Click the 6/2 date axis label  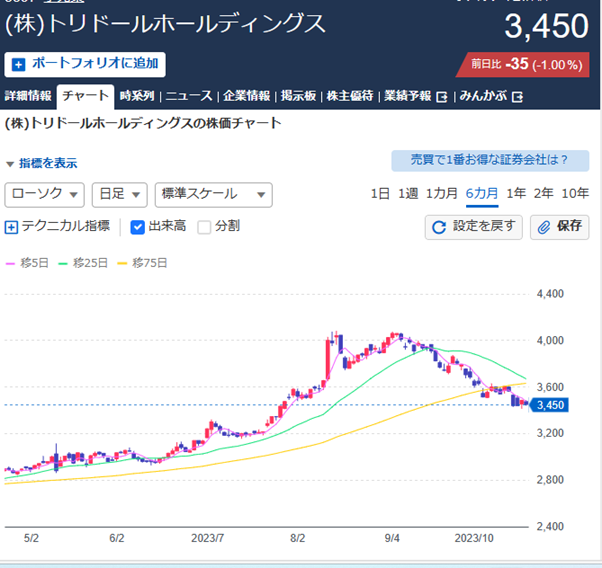pyautogui.click(x=117, y=538)
